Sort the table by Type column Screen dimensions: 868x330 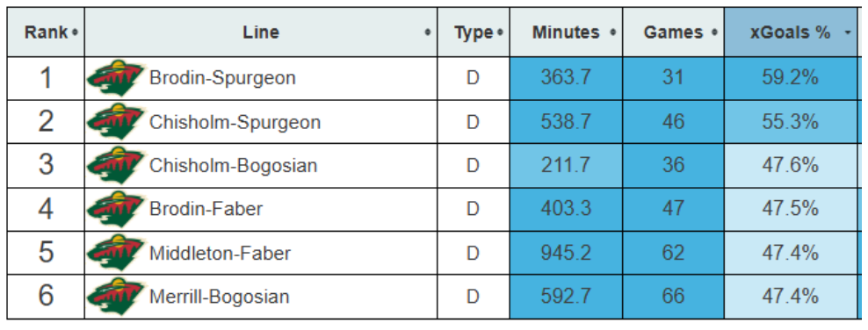pyautogui.click(x=474, y=32)
